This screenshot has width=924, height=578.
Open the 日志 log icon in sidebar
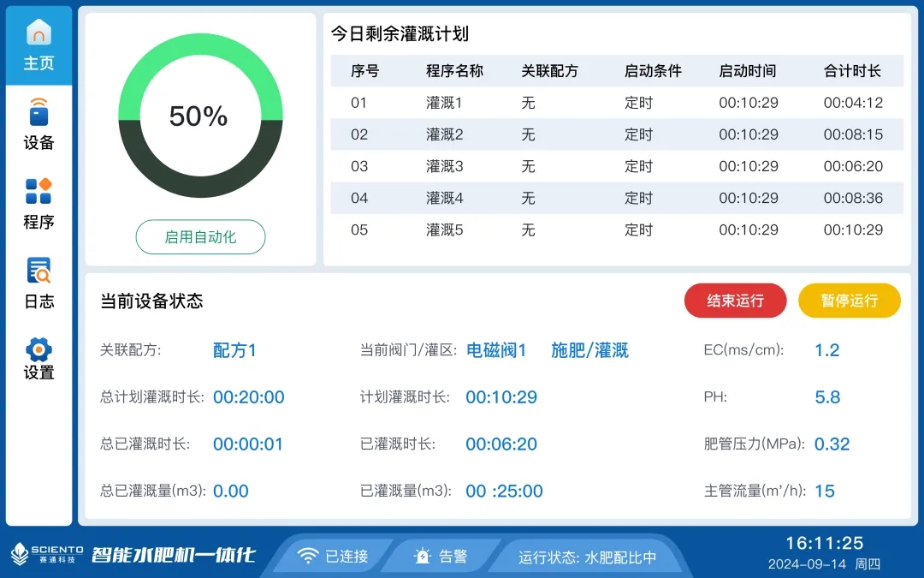coord(38,271)
